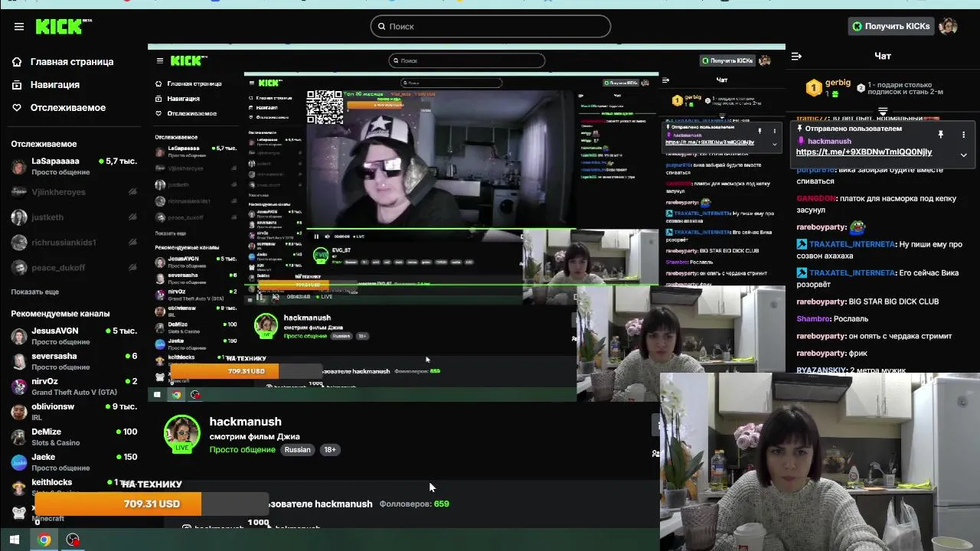Click the grey rank 2 badge in the gift leaderboard
Image resolution: width=980 pixels, height=551 pixels.
coord(861,88)
